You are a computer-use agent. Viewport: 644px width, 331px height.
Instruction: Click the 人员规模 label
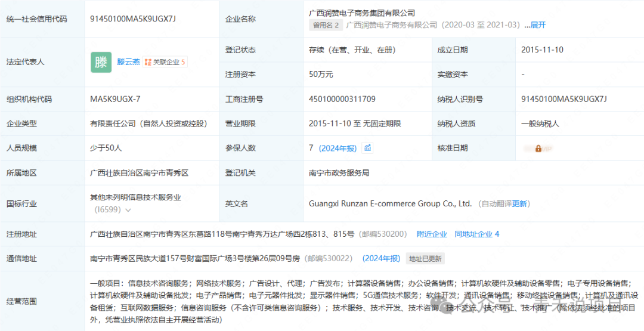point(22,149)
